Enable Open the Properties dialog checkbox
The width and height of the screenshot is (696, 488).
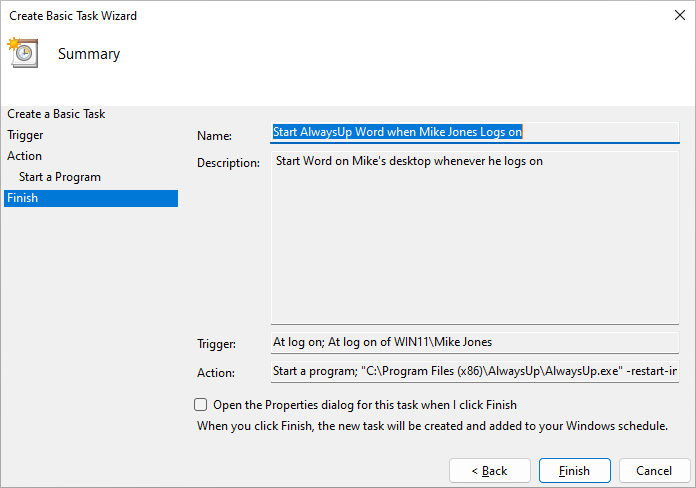pyautogui.click(x=201, y=405)
